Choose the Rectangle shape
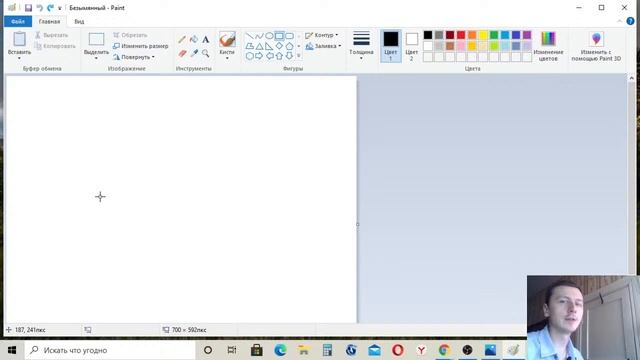Viewport: 640px width, 360px height. tap(279, 36)
